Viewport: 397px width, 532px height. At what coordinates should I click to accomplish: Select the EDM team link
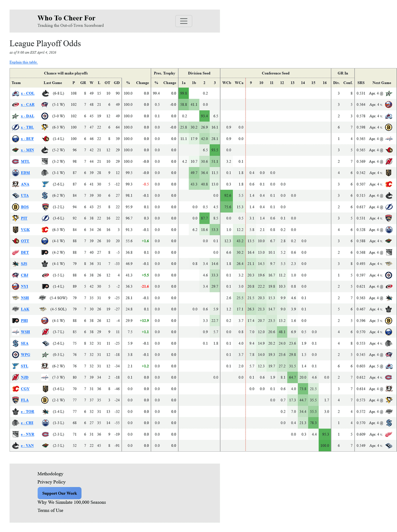[x=25, y=173]
